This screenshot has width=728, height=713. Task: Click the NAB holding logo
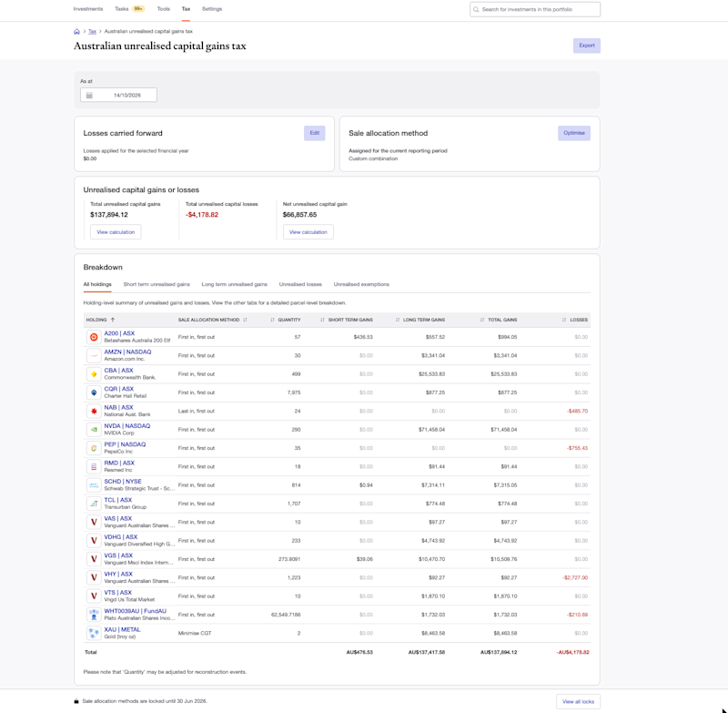pos(94,411)
